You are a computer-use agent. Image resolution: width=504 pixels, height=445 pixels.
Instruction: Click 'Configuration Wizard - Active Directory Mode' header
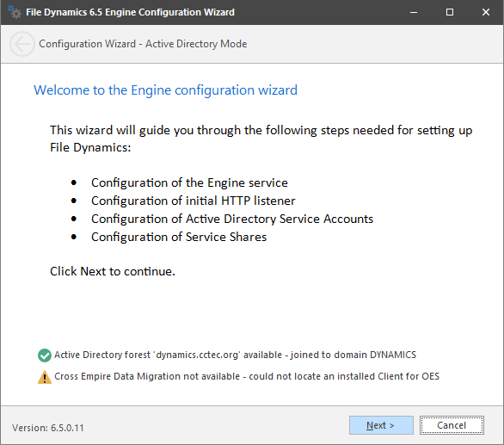(x=143, y=44)
